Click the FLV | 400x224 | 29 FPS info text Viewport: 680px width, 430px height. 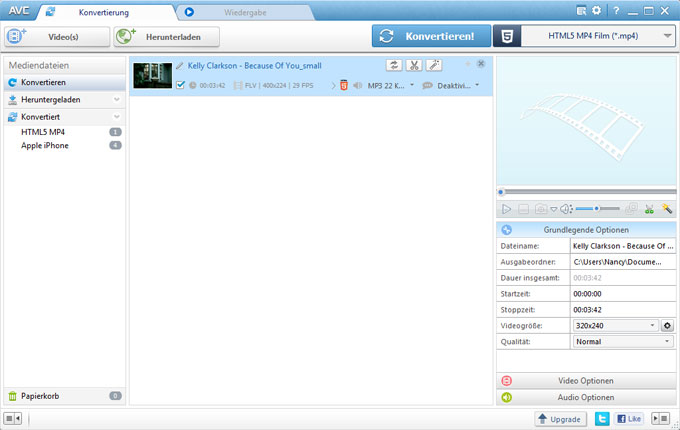pyautogui.click(x=279, y=85)
